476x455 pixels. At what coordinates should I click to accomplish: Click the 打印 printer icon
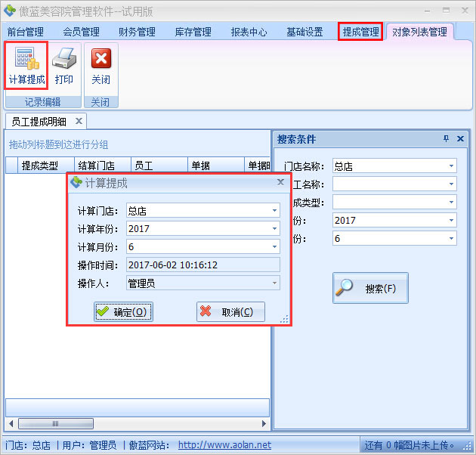pyautogui.click(x=64, y=58)
